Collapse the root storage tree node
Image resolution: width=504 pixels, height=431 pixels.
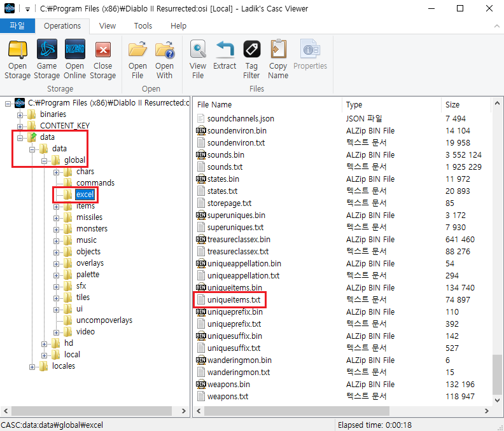click(x=8, y=104)
